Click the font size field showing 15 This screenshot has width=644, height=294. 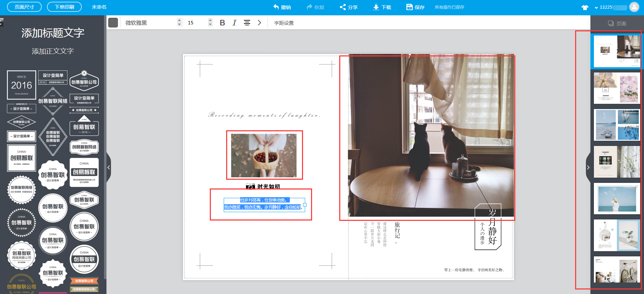pos(197,23)
